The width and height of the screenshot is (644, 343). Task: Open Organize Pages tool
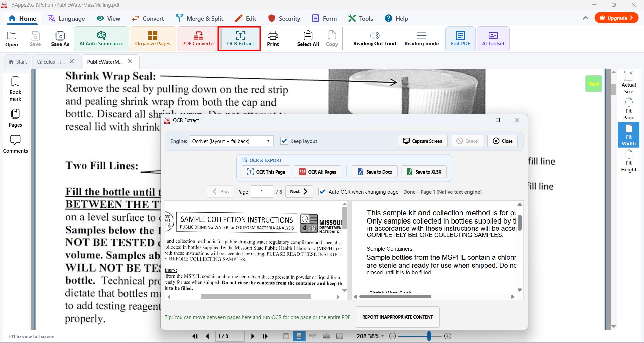tap(153, 39)
